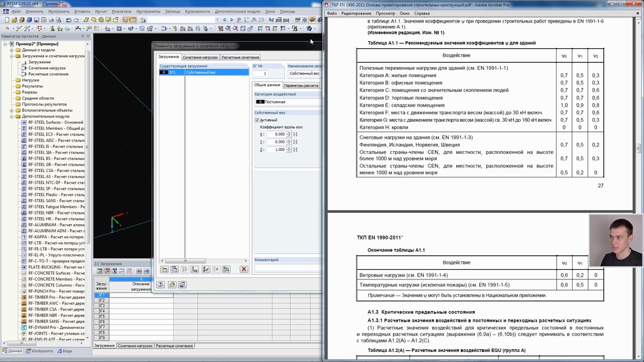Open Параметры расчета tab
644x362 pixels.
(301, 85)
